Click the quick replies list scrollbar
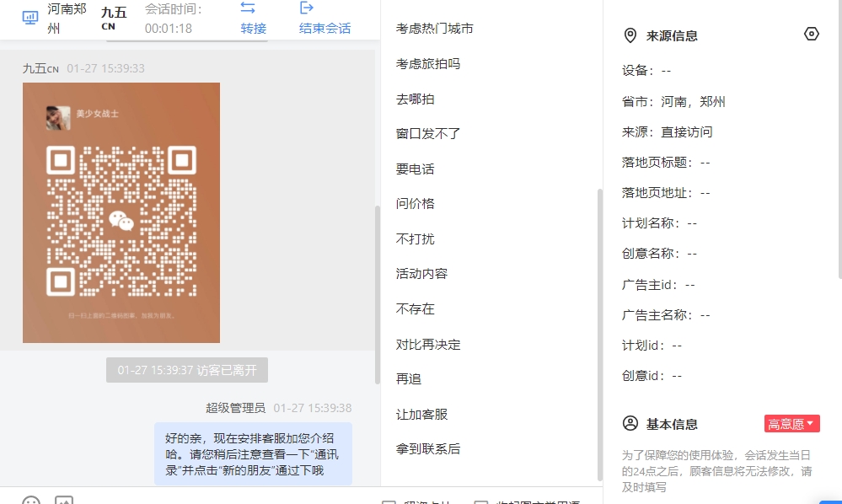 (x=600, y=335)
